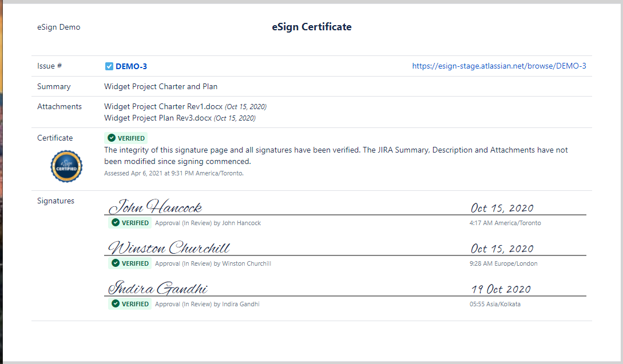Click the 19 Oct 2020 signature date
The height and width of the screenshot is (364, 623).
[501, 289]
